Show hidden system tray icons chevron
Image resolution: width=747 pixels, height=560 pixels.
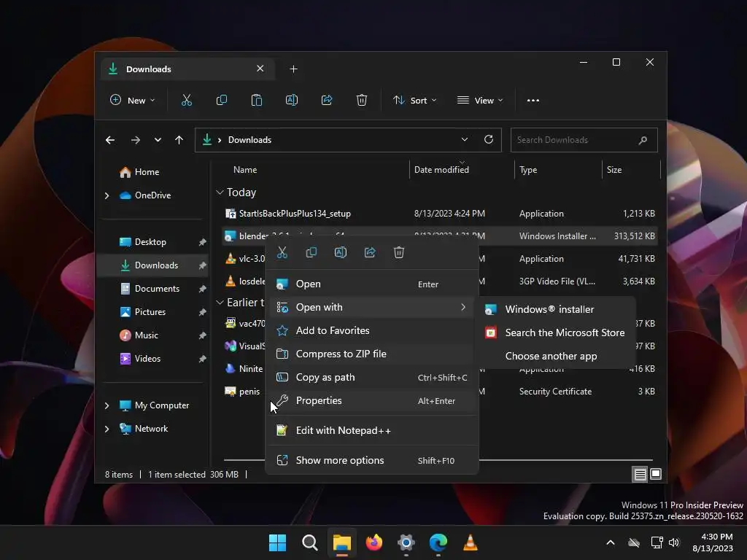(611, 542)
